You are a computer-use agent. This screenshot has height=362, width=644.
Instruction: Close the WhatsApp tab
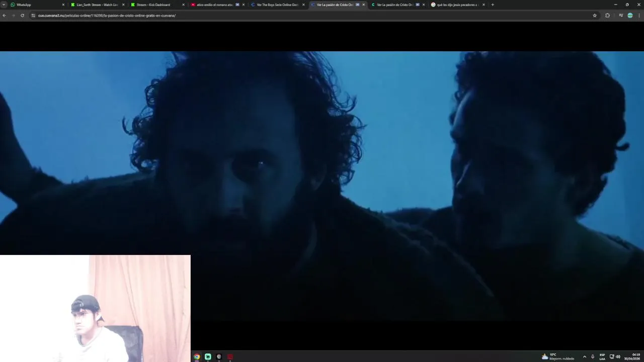tap(63, 5)
